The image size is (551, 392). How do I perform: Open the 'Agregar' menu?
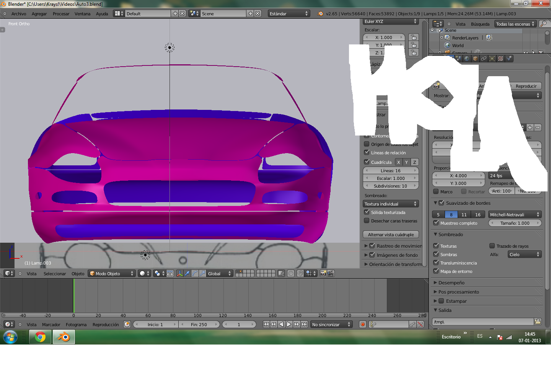[x=39, y=14]
